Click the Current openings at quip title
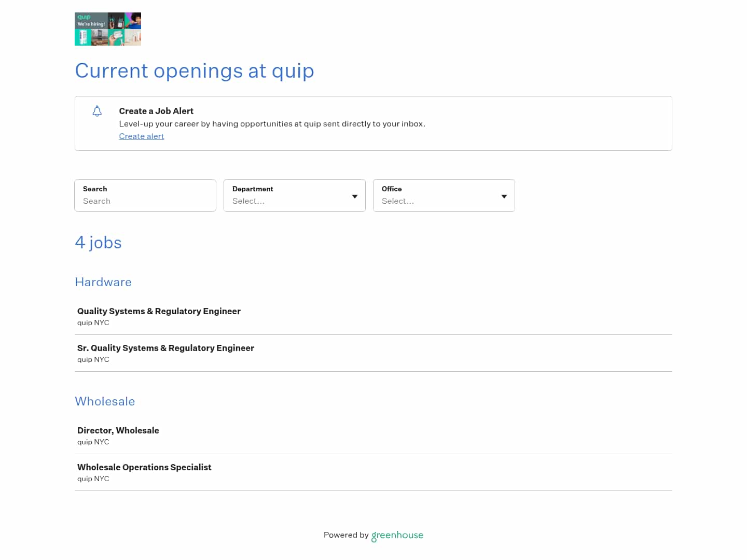The width and height of the screenshot is (747, 560). (195, 71)
